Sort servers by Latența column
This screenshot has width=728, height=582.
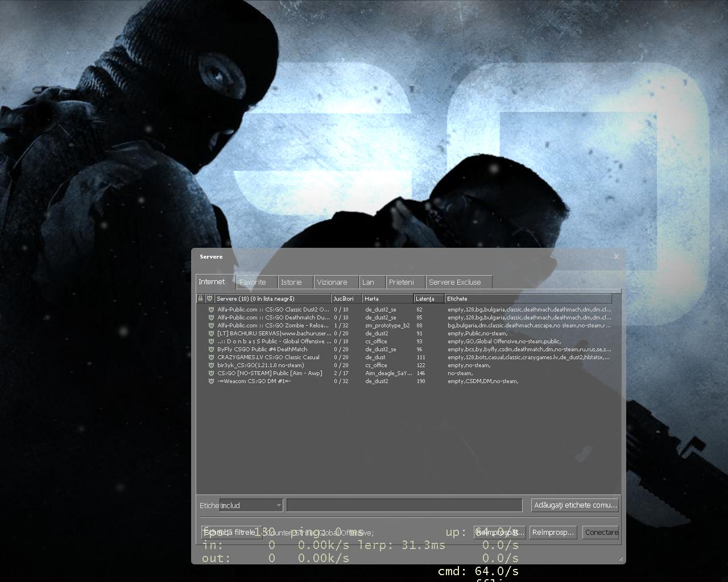click(428, 298)
